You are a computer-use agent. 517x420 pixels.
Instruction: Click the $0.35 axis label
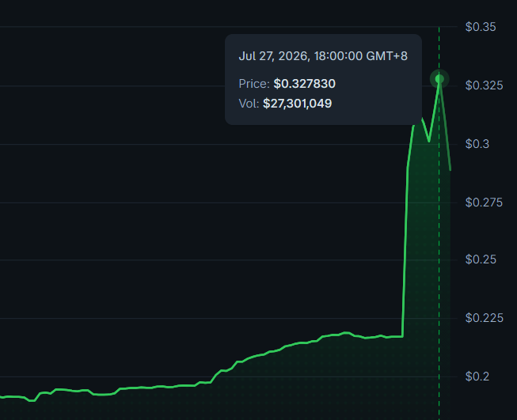[481, 27]
